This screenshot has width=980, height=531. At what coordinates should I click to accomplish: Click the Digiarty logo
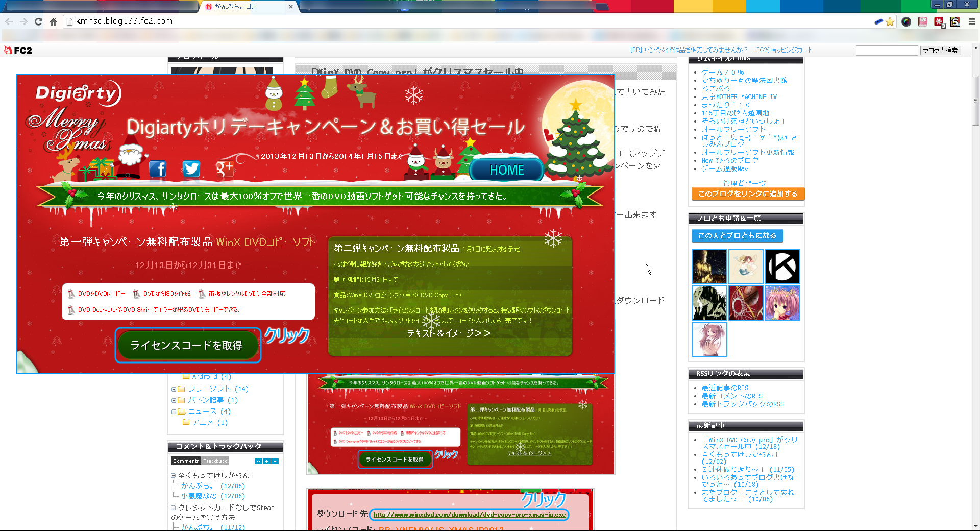pyautogui.click(x=78, y=93)
